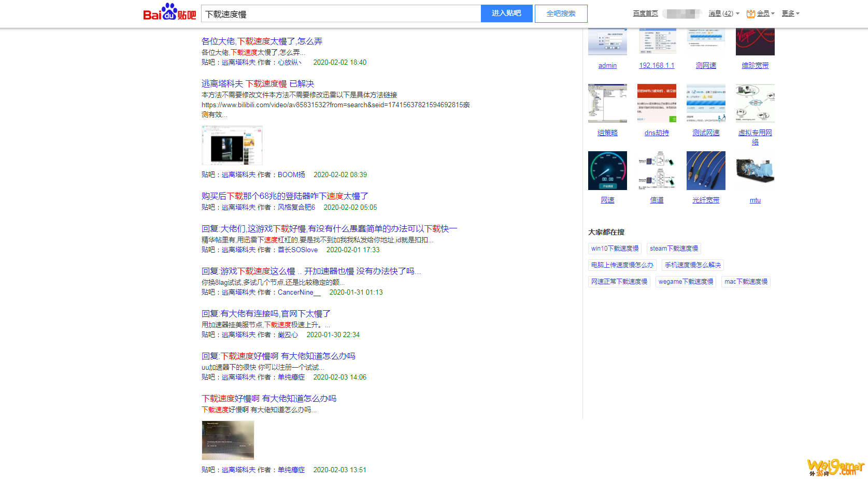Open the dns劫持 link

tap(657, 133)
